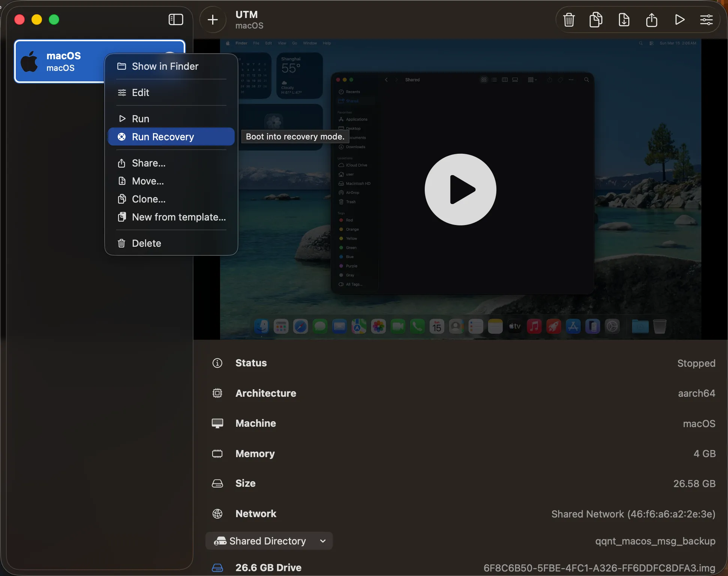Select Edit in the context menu
Screen dimensions: 728x576
coord(171,93)
